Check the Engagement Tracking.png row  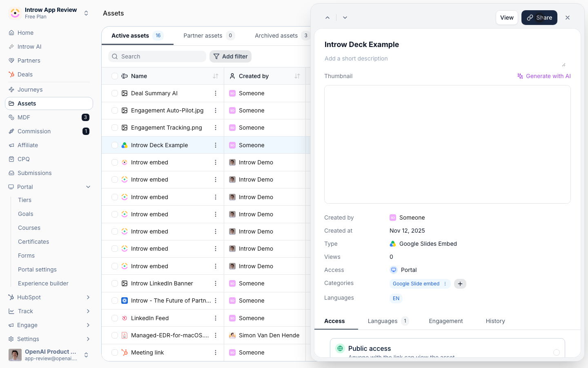coord(115,128)
